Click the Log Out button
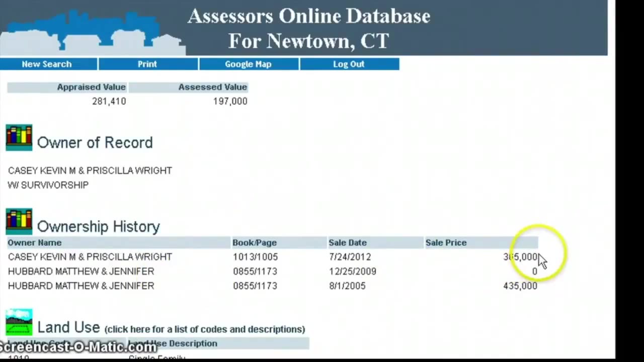This screenshot has width=644, height=362. pos(349,64)
